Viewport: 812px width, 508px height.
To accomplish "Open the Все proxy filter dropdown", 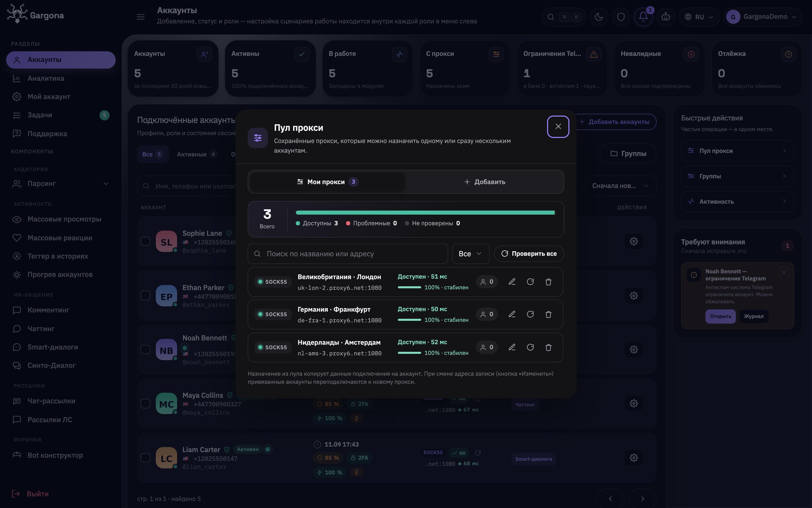I will click(x=470, y=254).
